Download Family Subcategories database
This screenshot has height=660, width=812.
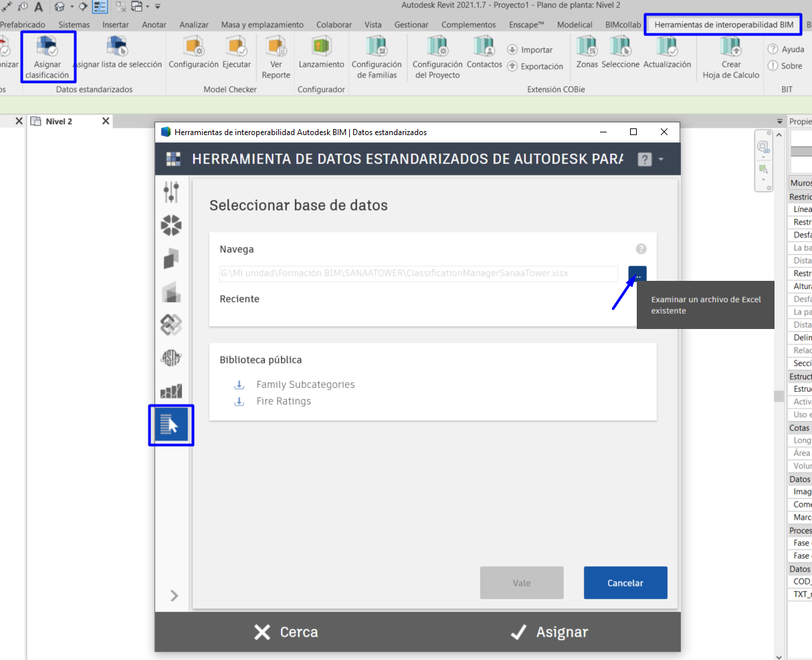click(239, 384)
